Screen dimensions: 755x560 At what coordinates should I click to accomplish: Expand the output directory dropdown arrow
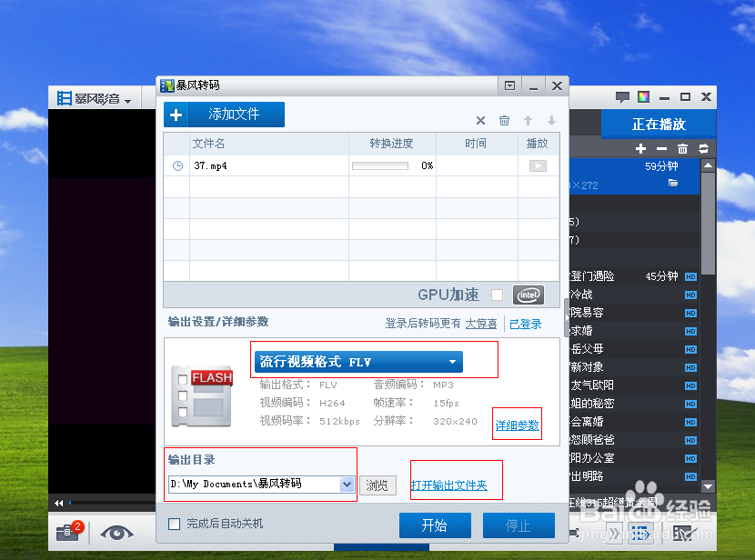click(x=347, y=484)
